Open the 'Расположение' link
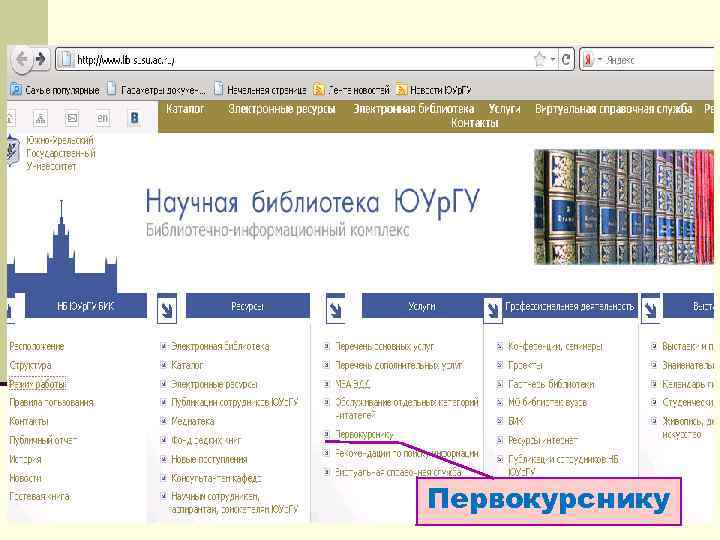This screenshot has height=540, width=720. point(37,347)
